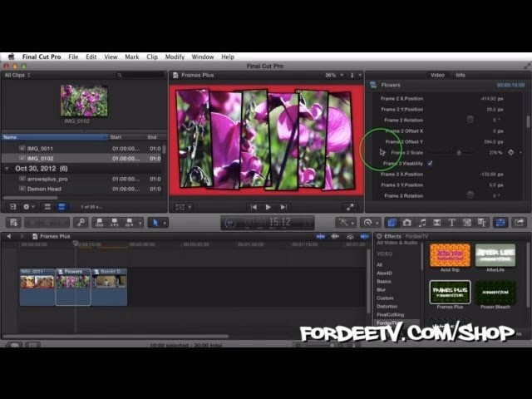Screen dimensions: 532x399
Task: Select the Demon Head clip row
Action: click(83, 189)
